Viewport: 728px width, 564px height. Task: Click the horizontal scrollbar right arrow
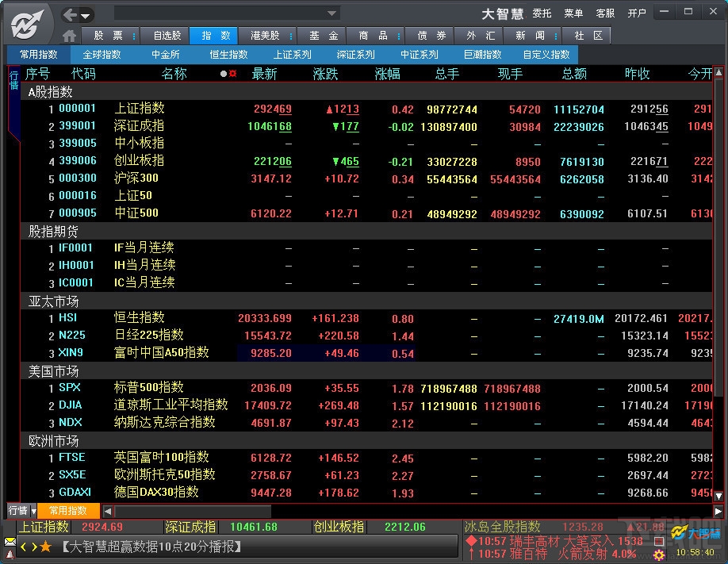click(718, 512)
